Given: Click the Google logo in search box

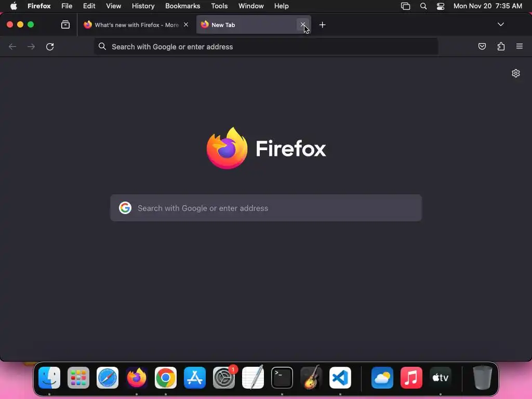Looking at the screenshot, I should (125, 208).
